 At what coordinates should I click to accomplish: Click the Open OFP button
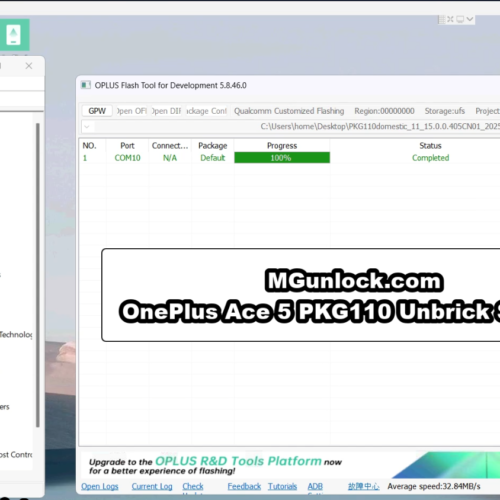click(x=132, y=111)
